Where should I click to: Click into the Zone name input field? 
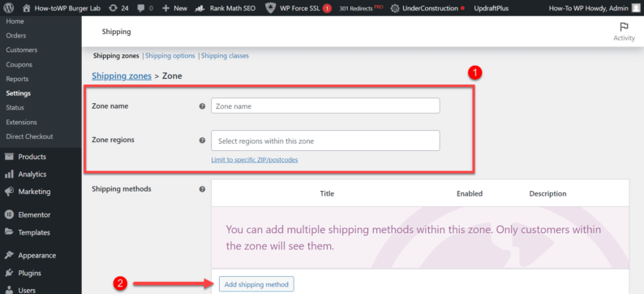[x=325, y=106]
